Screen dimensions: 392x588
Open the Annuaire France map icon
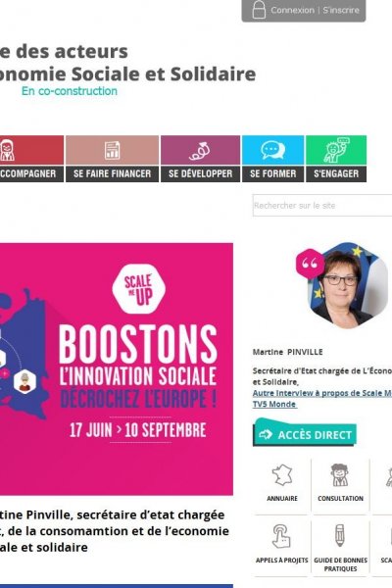tap(282, 475)
